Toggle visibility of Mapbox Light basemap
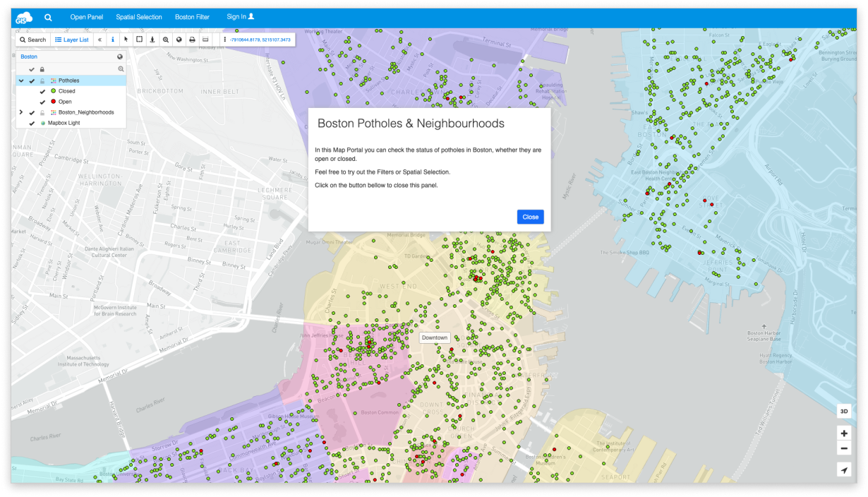 tap(31, 122)
